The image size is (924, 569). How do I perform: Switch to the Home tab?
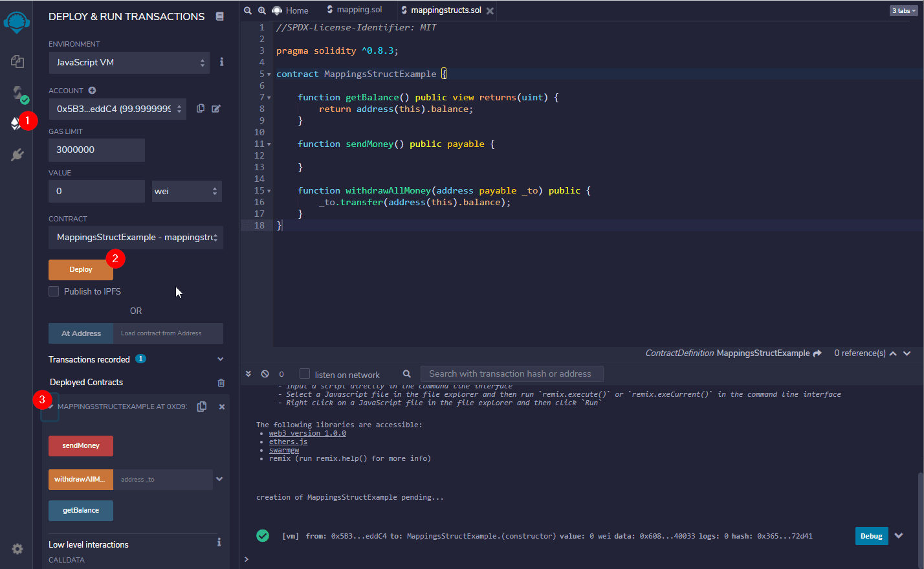click(x=291, y=10)
